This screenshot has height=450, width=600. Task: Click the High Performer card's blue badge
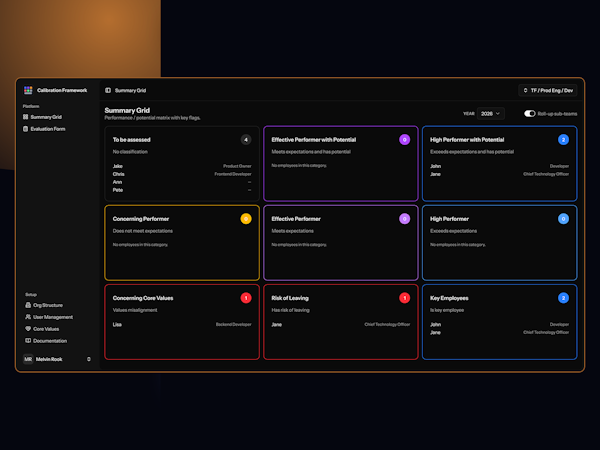(563, 219)
